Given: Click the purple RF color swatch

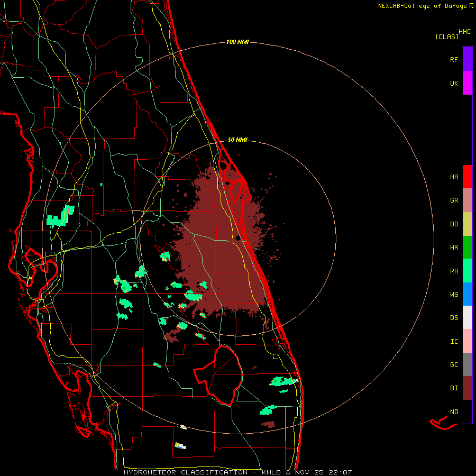Looking at the screenshot, I should point(467,59).
